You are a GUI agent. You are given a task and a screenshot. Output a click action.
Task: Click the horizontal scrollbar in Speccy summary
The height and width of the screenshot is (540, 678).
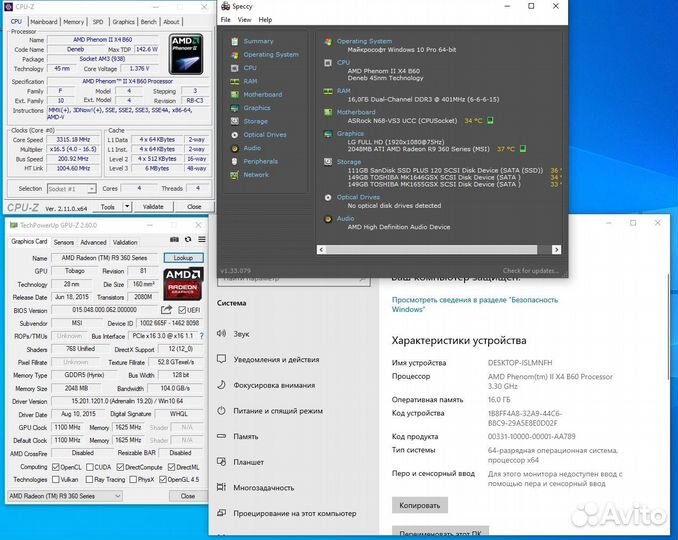tap(432, 249)
